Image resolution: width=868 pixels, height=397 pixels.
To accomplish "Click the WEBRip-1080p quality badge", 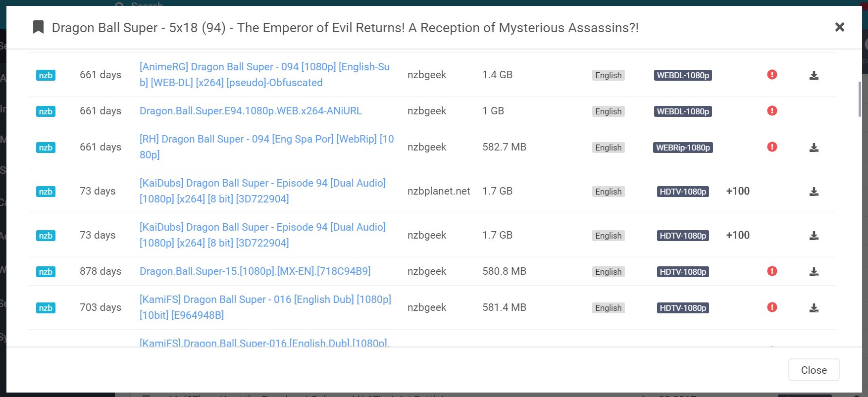I will click(682, 147).
